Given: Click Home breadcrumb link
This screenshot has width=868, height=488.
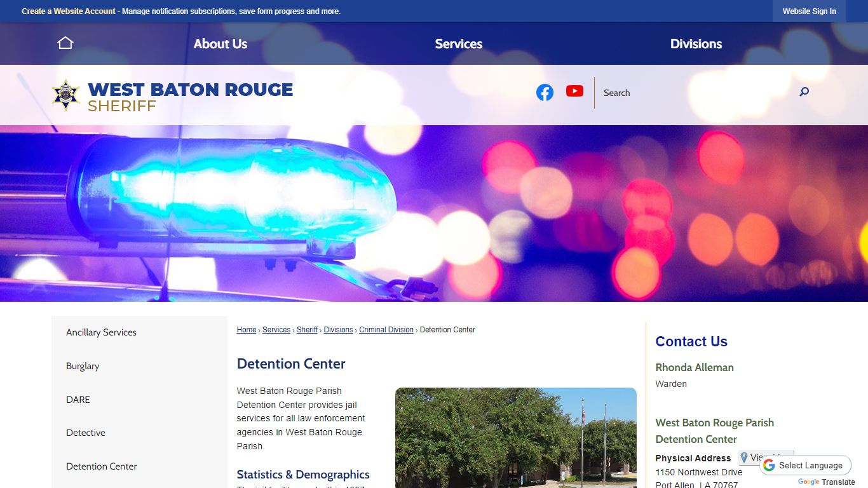Looking at the screenshot, I should (x=247, y=330).
